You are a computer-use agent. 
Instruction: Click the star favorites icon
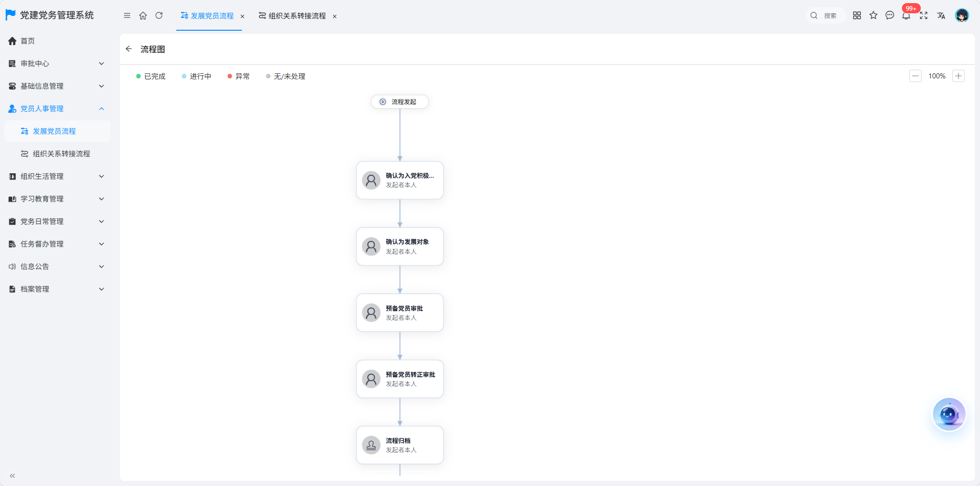(873, 15)
